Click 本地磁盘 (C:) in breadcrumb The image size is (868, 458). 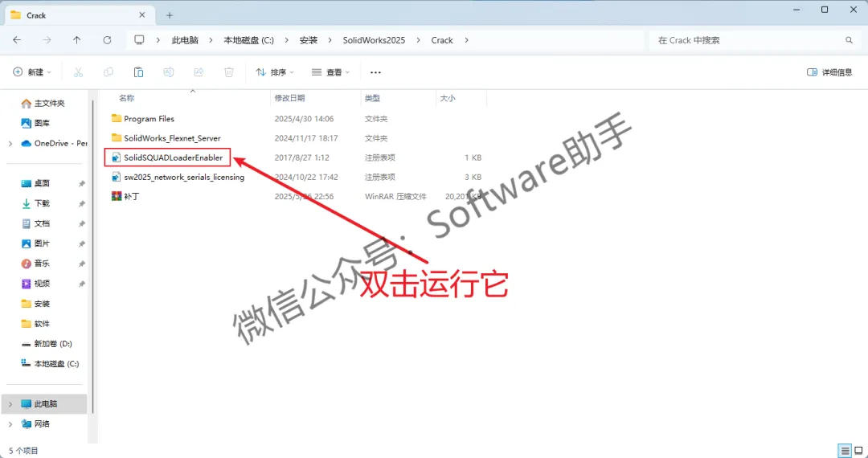[248, 40]
